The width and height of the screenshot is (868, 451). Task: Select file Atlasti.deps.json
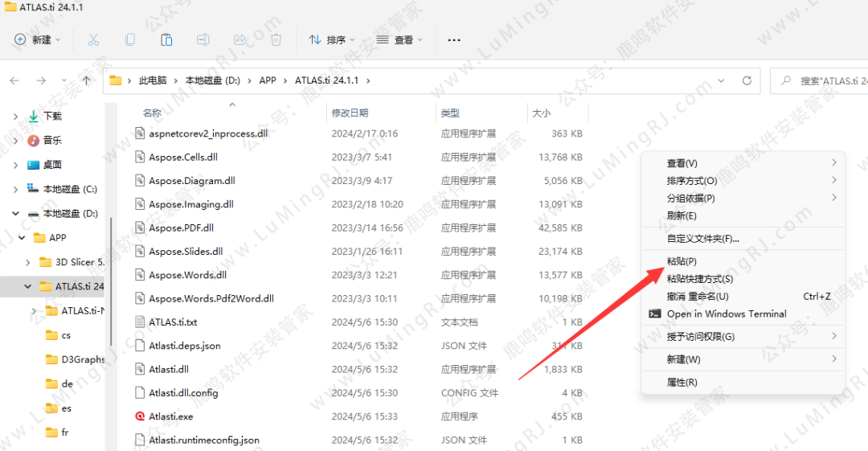(184, 346)
